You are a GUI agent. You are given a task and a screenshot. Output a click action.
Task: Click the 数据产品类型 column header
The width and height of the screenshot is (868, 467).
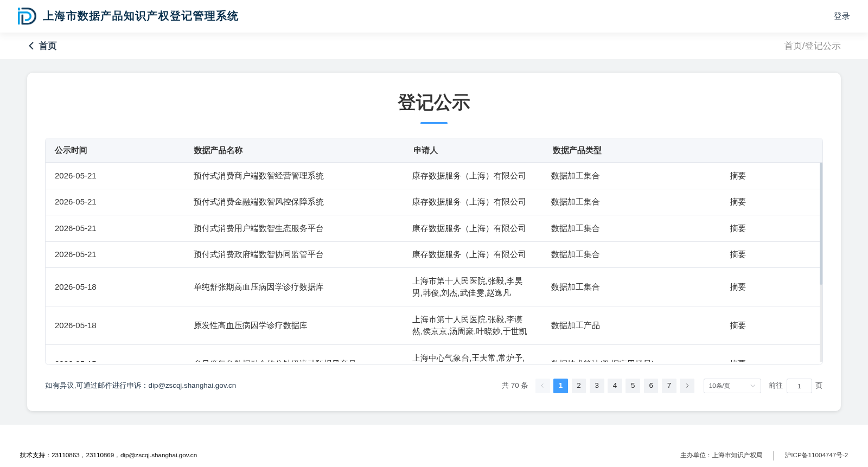[x=577, y=150]
